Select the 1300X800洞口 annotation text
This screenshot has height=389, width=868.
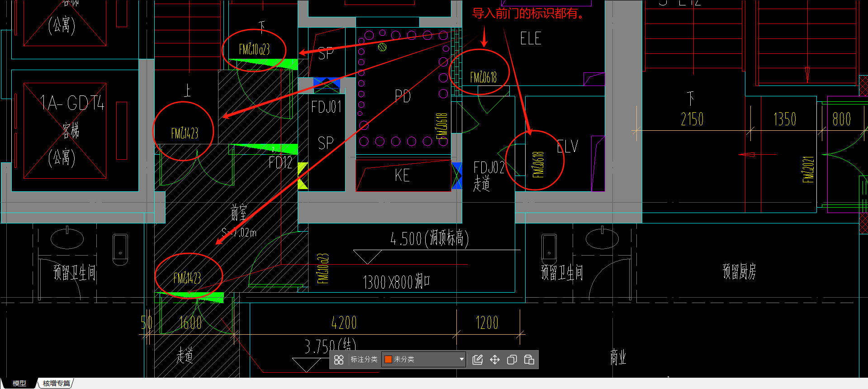pyautogui.click(x=397, y=282)
